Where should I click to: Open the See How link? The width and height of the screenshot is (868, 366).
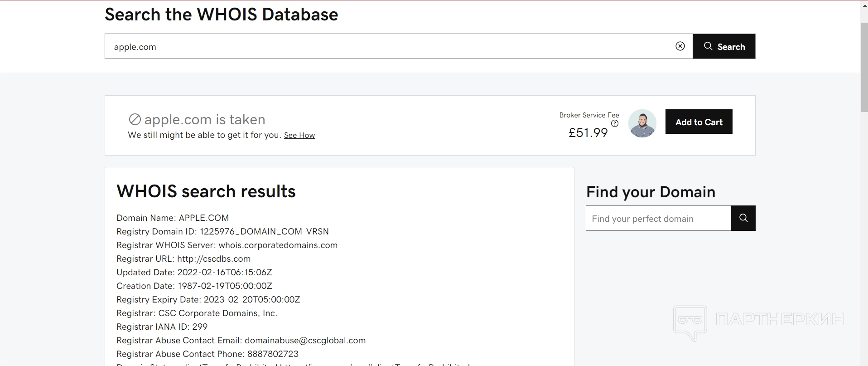[x=299, y=135]
